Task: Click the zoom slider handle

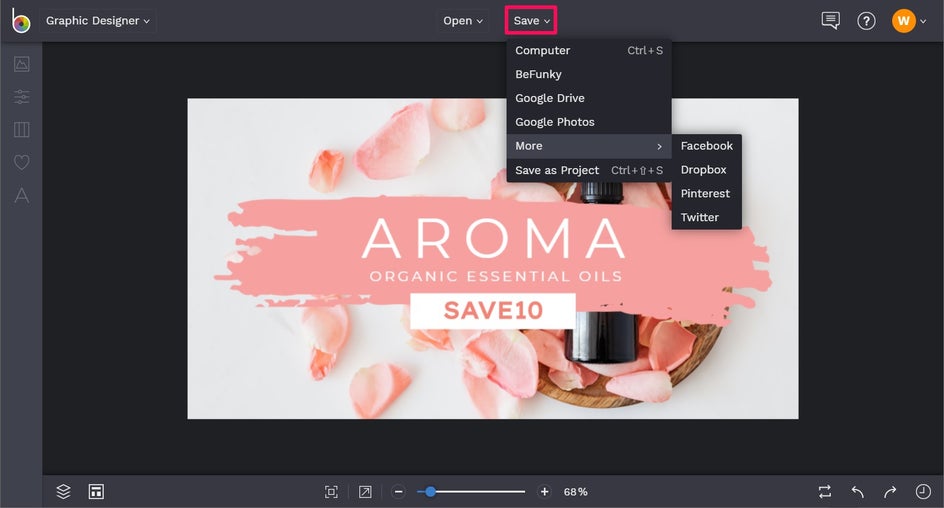Action: (x=430, y=492)
